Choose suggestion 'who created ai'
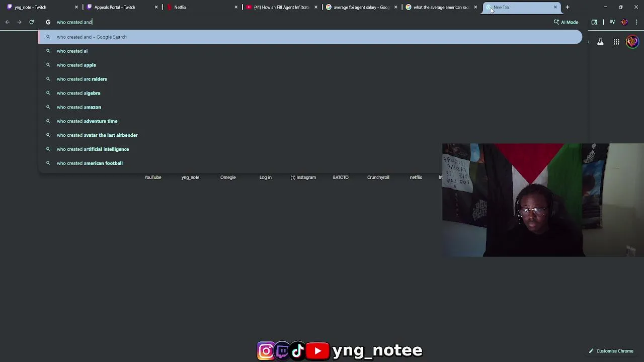 pyautogui.click(x=310, y=51)
